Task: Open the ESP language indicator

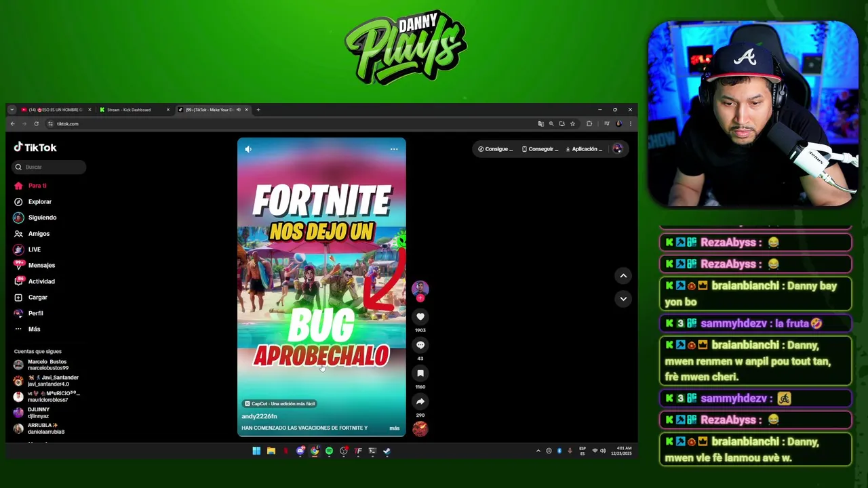Action: (583, 451)
